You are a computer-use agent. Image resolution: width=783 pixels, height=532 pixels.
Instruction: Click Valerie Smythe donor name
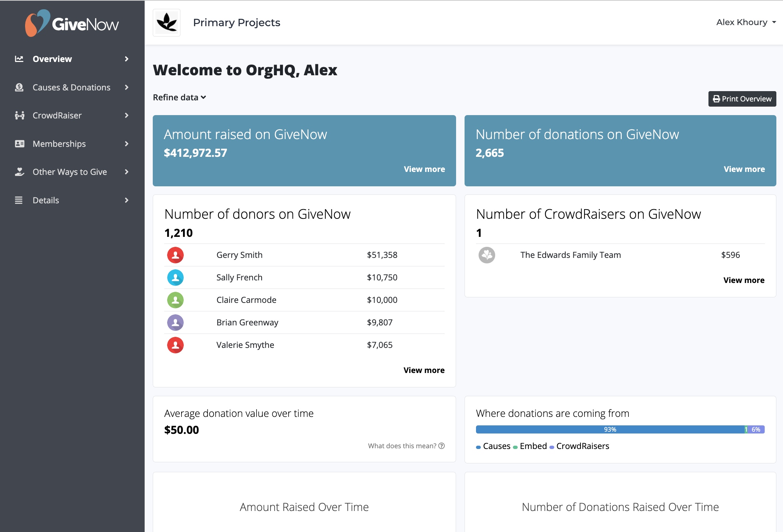point(245,345)
